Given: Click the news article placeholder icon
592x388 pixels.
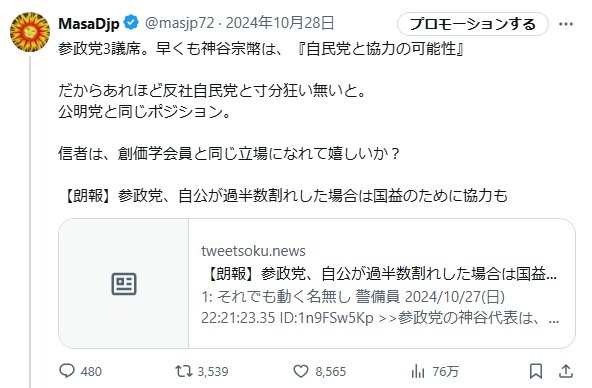Looking at the screenshot, I should 124,283.
